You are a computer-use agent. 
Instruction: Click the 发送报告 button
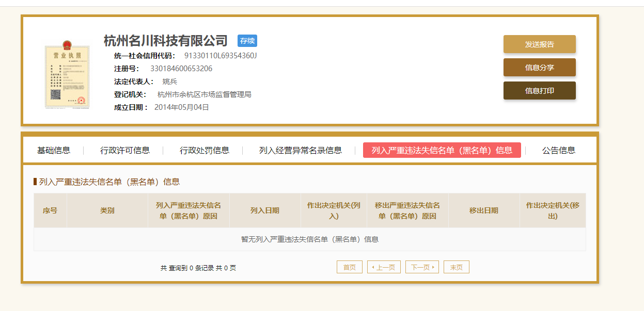(539, 44)
